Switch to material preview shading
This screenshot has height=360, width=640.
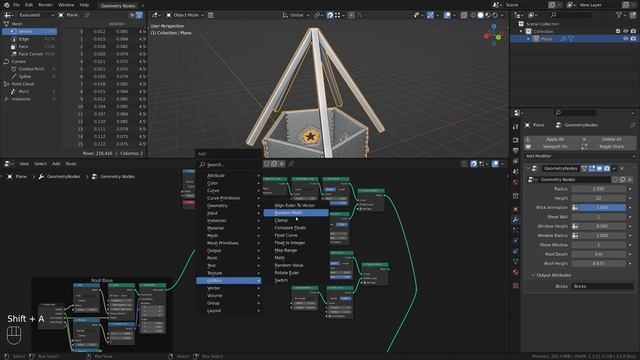tap(488, 15)
